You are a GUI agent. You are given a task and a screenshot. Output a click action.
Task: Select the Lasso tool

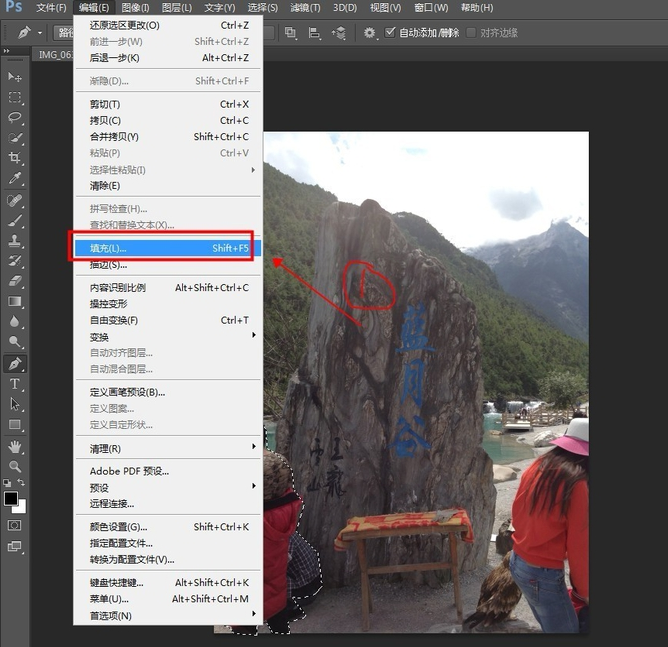click(x=15, y=117)
